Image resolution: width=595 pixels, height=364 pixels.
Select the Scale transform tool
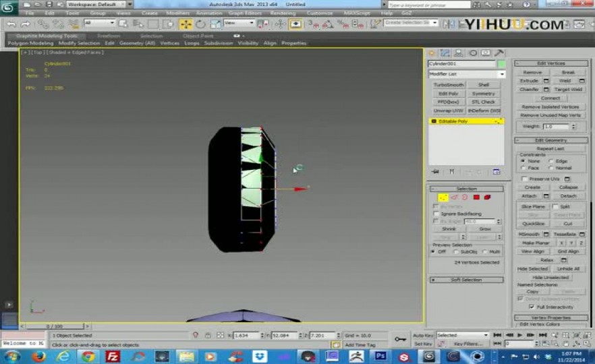[x=215, y=24]
